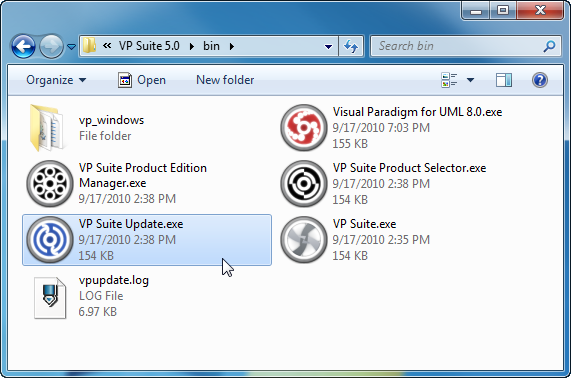
Task: Maximize the Explorer window
Action: click(503, 11)
